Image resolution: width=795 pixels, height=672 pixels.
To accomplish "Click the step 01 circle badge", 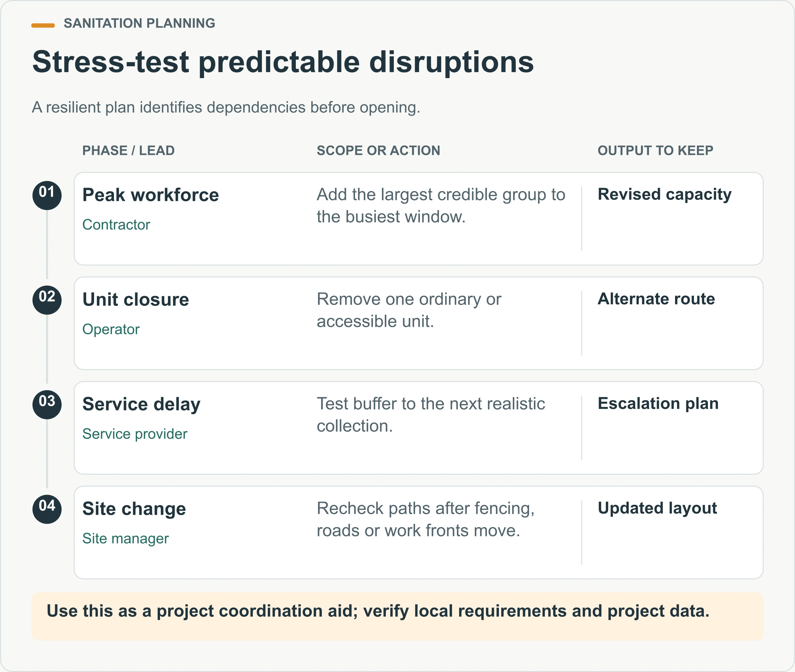I will [x=47, y=195].
